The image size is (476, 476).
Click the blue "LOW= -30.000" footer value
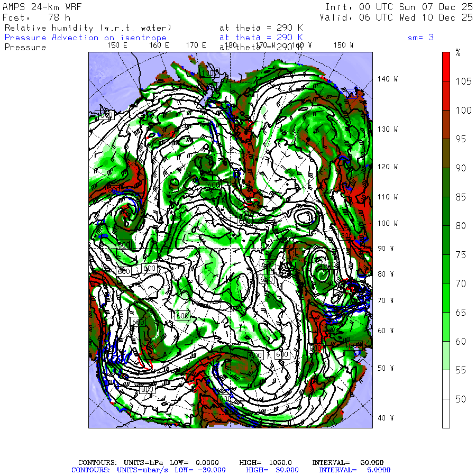[200, 470]
